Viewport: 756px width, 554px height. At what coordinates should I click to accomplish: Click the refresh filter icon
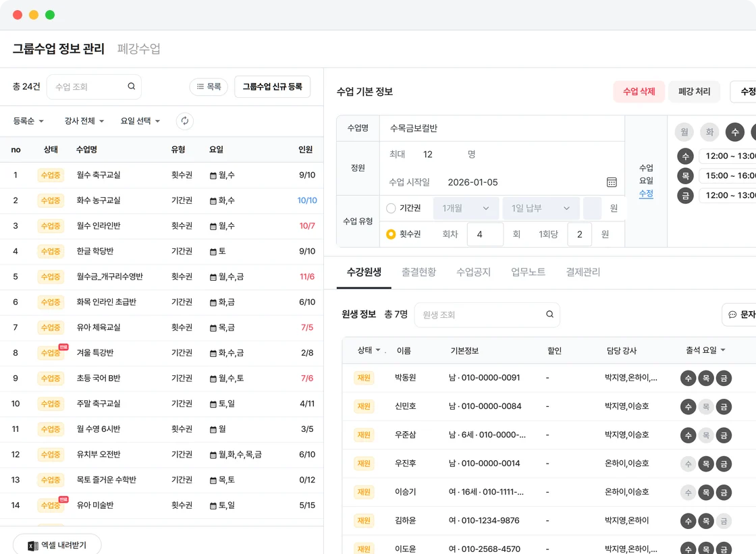[x=185, y=121]
